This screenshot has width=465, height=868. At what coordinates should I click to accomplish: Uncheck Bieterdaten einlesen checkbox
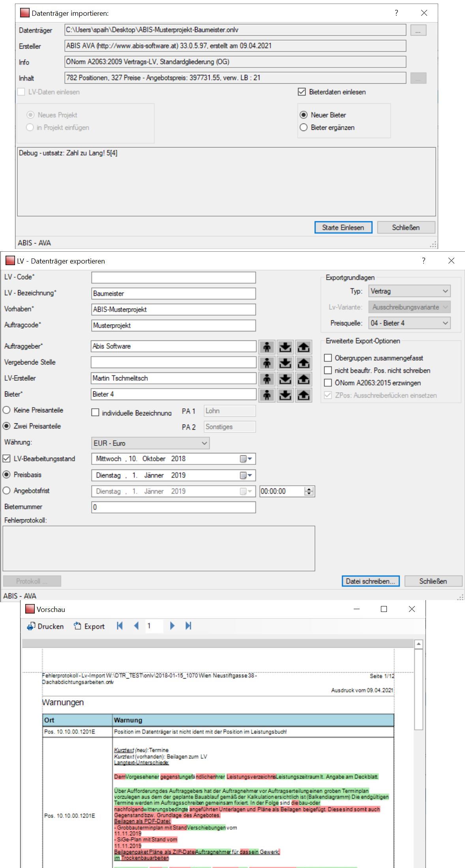pyautogui.click(x=302, y=92)
